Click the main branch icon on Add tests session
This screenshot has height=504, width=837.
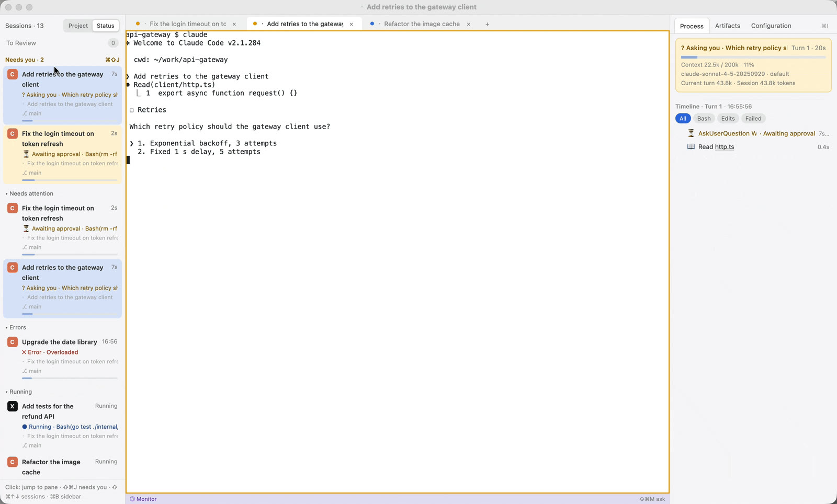point(25,445)
